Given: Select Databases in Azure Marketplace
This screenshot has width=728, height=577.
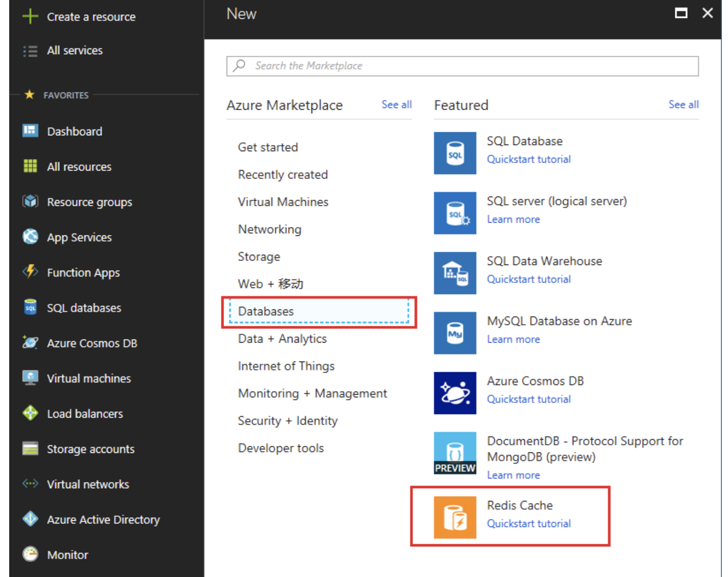Looking at the screenshot, I should (x=265, y=311).
